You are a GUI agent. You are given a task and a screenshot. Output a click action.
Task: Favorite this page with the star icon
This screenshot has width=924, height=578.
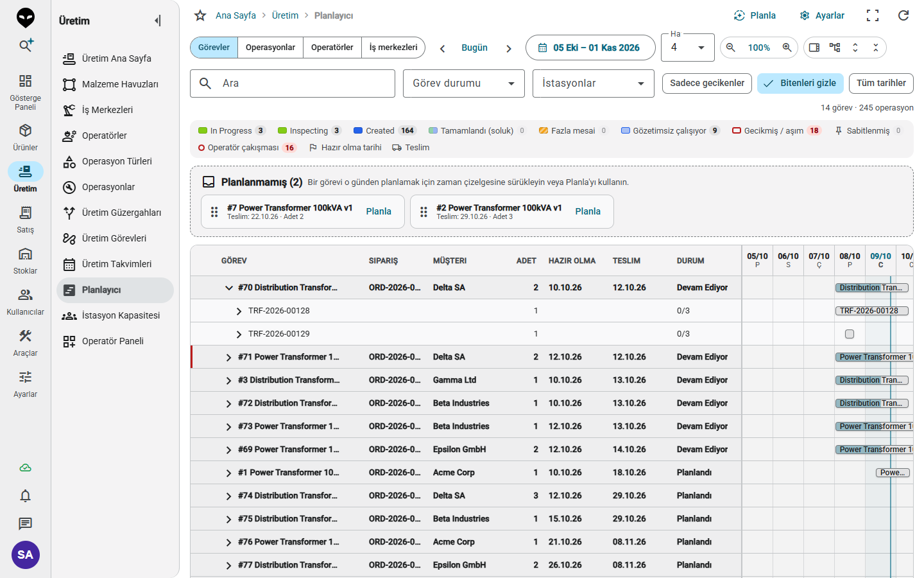(200, 15)
